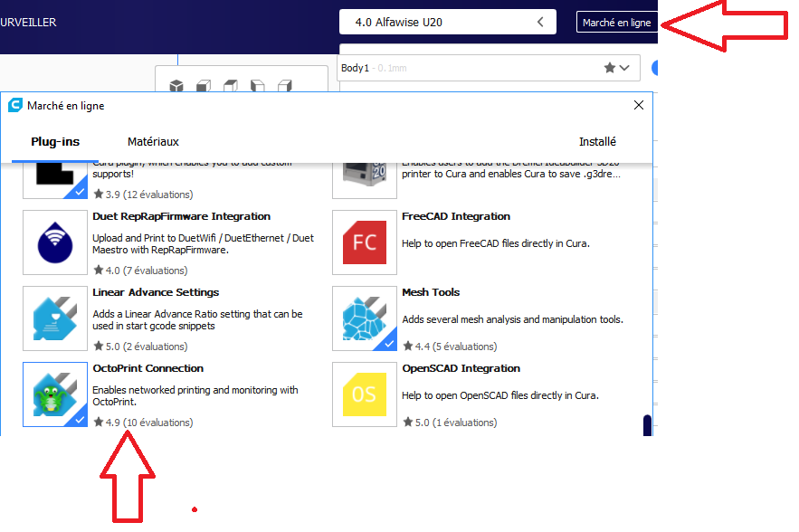The image size is (799, 532).
Task: Click the rating "4.9 (10 évaluations)"
Action: click(143, 422)
